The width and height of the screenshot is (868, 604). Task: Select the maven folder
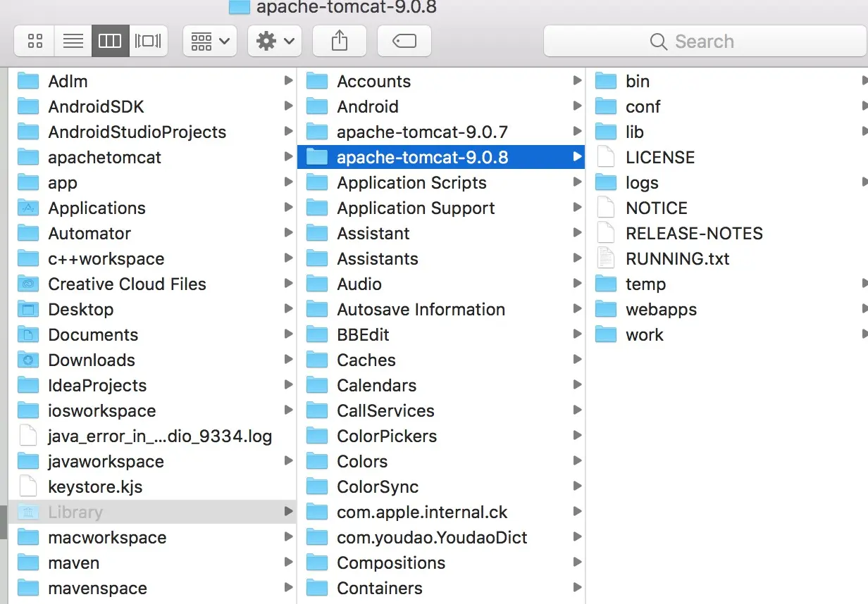point(152,563)
